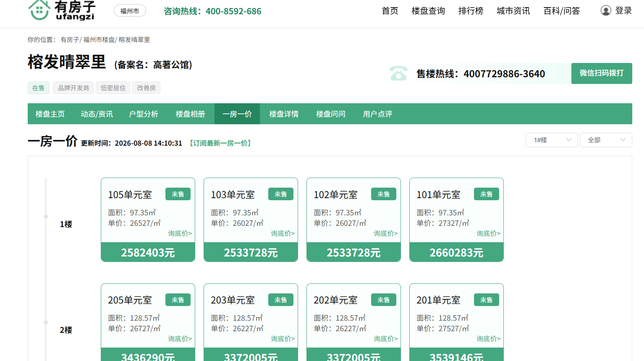Click 订阅最新一房一价 subscribe link
Screen dimensions: 644x361
tap(220, 143)
